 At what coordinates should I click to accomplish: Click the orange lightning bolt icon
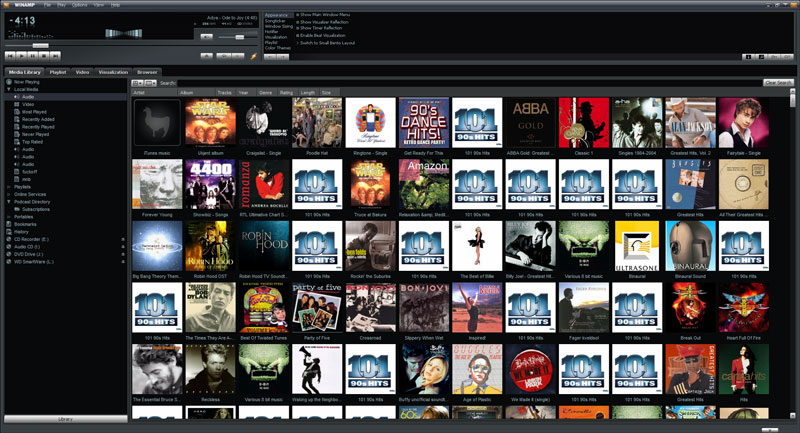tap(254, 56)
